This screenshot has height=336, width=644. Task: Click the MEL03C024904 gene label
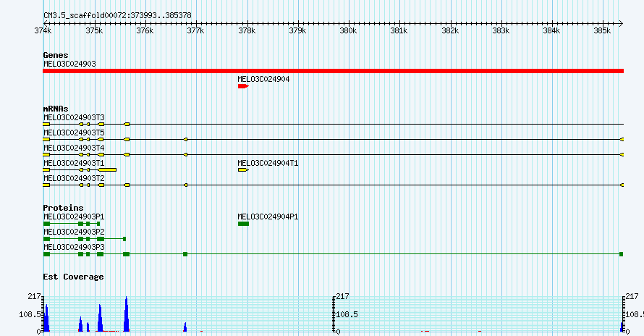point(263,79)
